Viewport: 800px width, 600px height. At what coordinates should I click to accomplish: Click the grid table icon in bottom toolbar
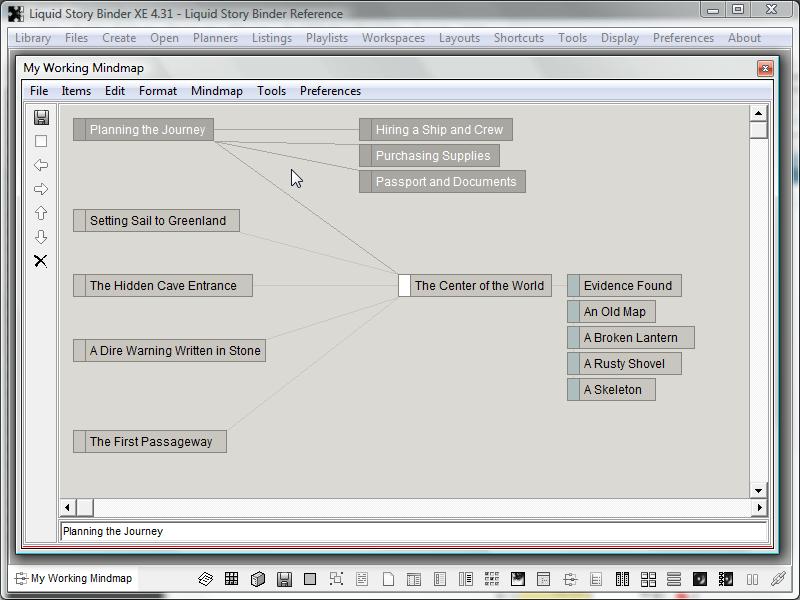coord(231,579)
